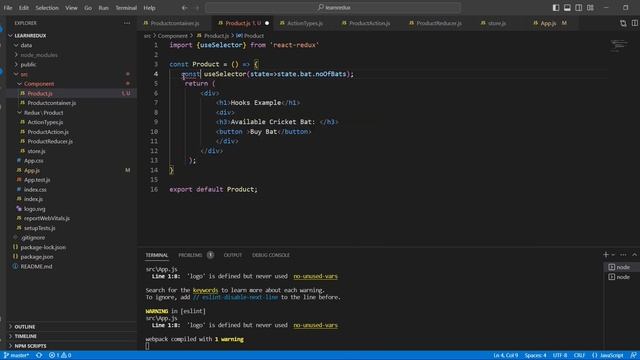Image resolution: width=640 pixels, height=360 pixels.
Task: Change CRLF line ending setting
Action: [579, 355]
